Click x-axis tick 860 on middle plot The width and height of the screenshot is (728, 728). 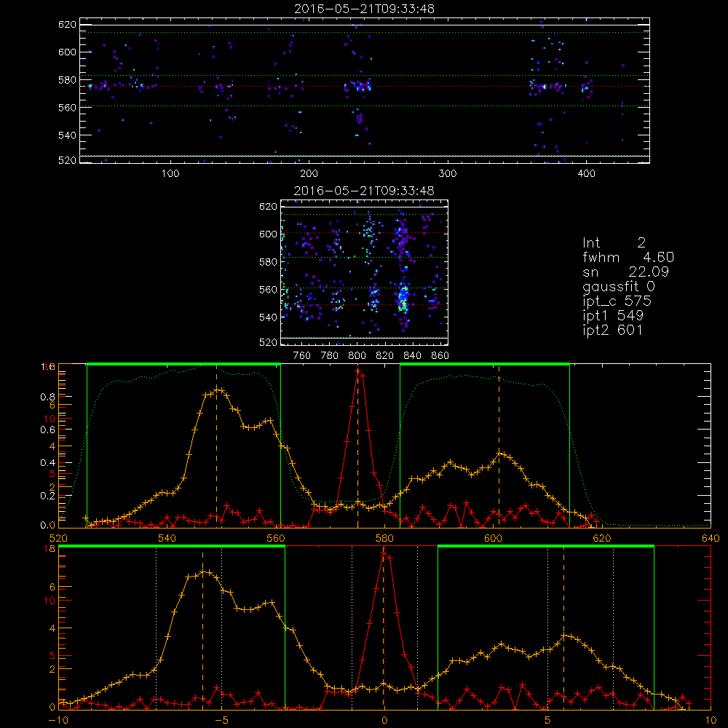pos(440,356)
